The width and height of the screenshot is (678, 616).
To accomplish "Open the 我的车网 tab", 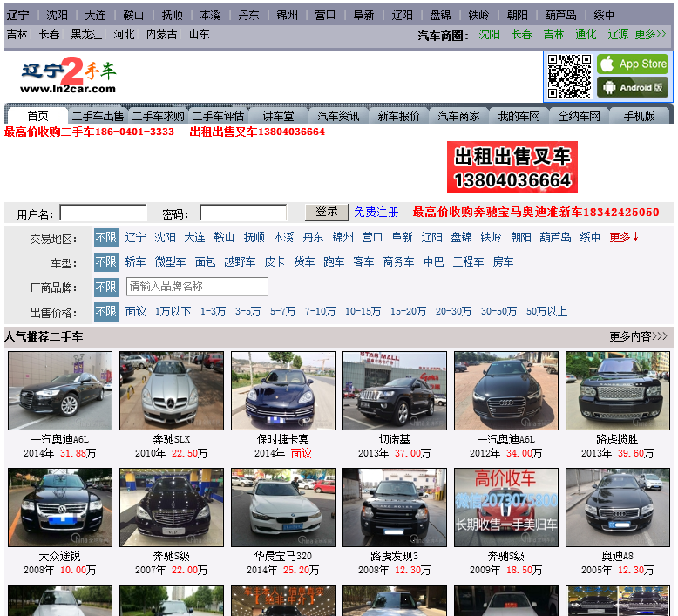I will pos(519,116).
